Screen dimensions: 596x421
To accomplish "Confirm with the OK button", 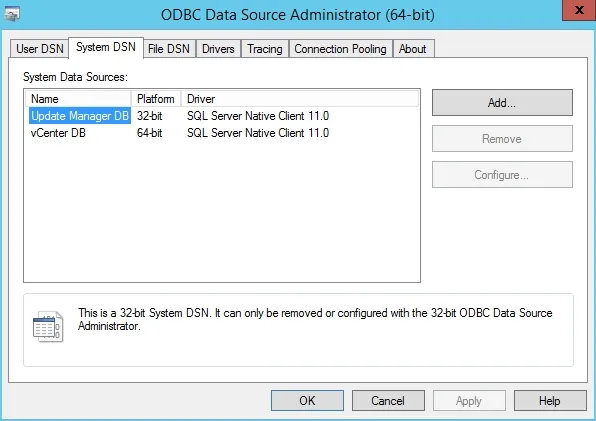I will tap(307, 400).
